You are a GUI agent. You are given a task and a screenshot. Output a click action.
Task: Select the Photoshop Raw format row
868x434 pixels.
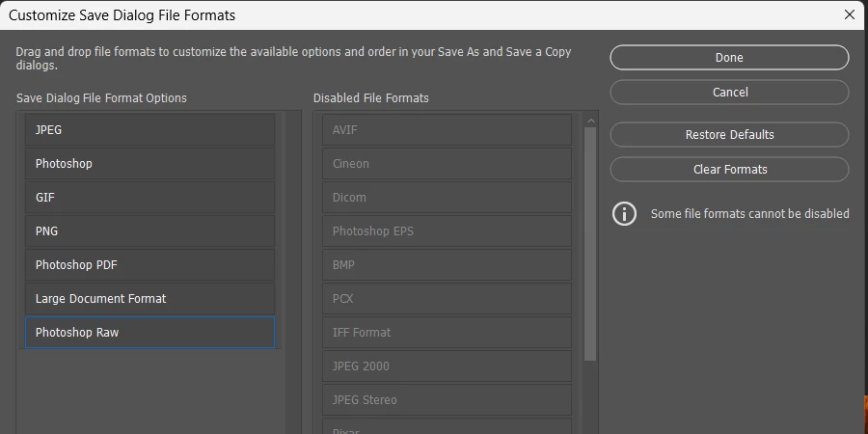click(x=149, y=332)
